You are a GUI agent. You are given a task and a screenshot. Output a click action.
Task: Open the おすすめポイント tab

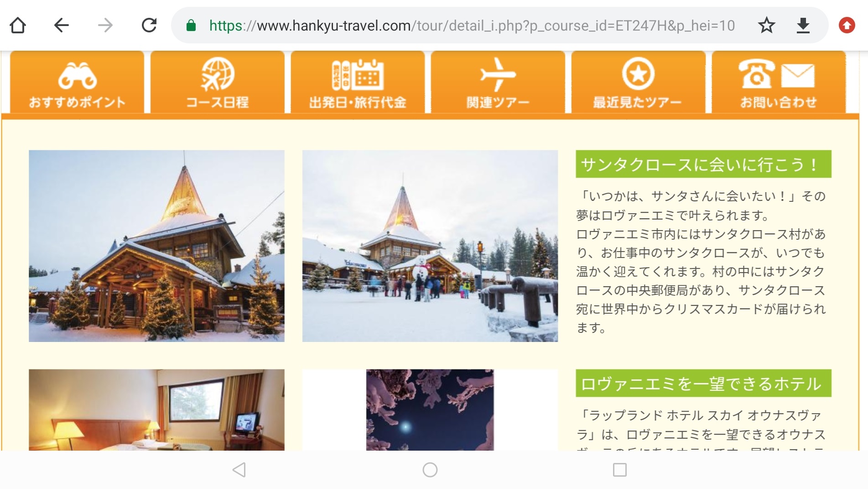click(77, 83)
